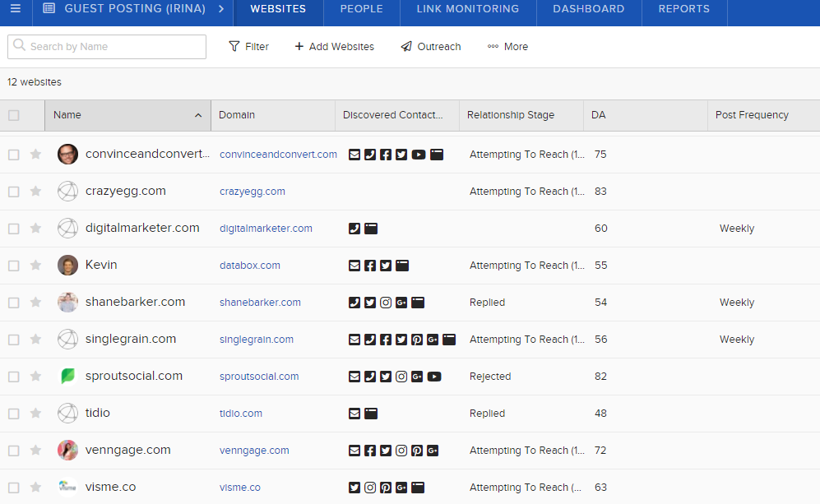Open Instagram contact for visme.co
This screenshot has height=504, width=820.
pyautogui.click(x=370, y=488)
